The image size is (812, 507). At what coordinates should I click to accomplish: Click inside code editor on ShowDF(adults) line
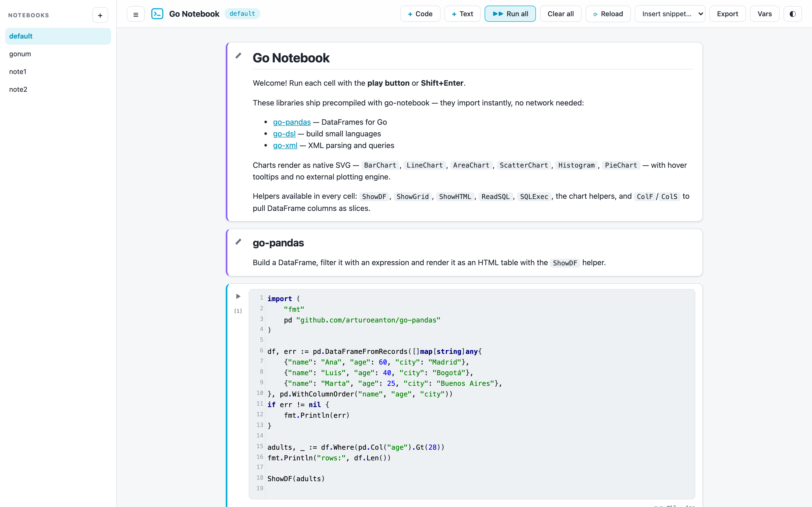click(x=296, y=479)
